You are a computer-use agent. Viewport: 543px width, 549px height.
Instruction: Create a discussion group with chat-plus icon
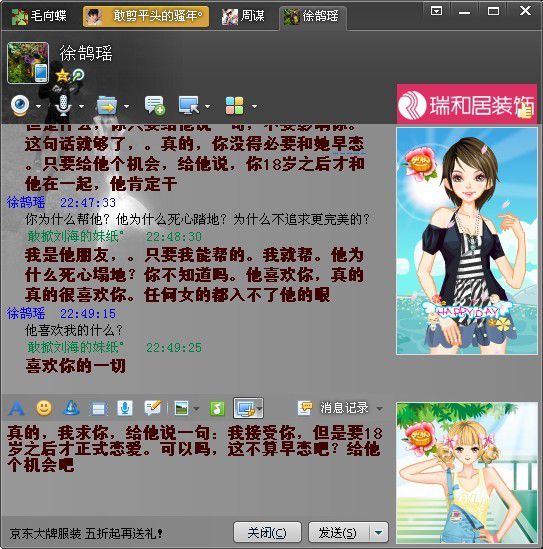[154, 105]
